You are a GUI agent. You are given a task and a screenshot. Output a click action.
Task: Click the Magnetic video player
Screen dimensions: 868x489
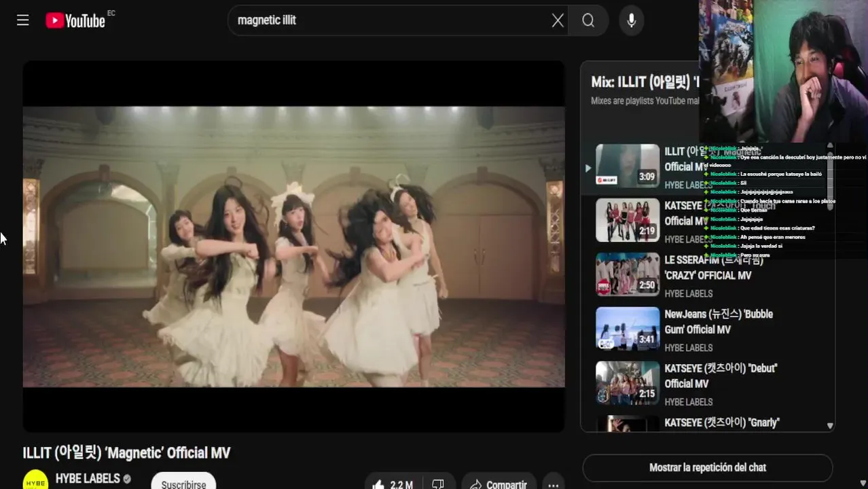coord(293,246)
